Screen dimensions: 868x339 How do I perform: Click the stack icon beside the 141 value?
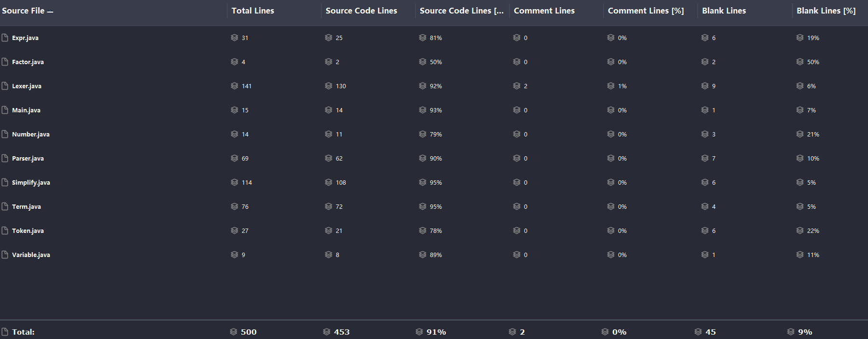[x=234, y=86]
